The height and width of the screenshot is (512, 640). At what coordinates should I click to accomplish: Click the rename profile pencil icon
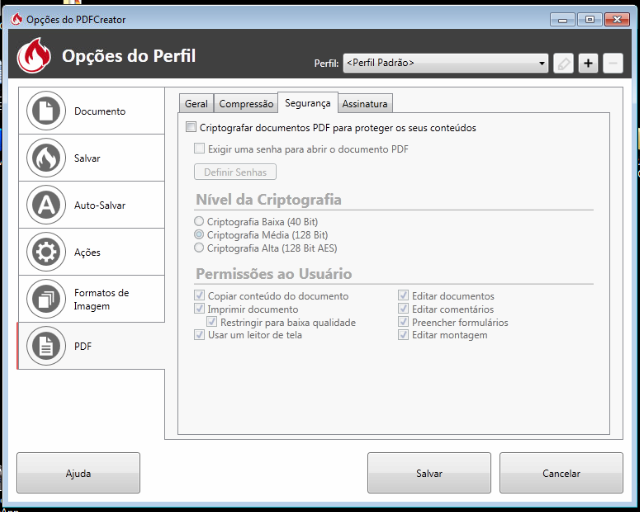coord(564,63)
